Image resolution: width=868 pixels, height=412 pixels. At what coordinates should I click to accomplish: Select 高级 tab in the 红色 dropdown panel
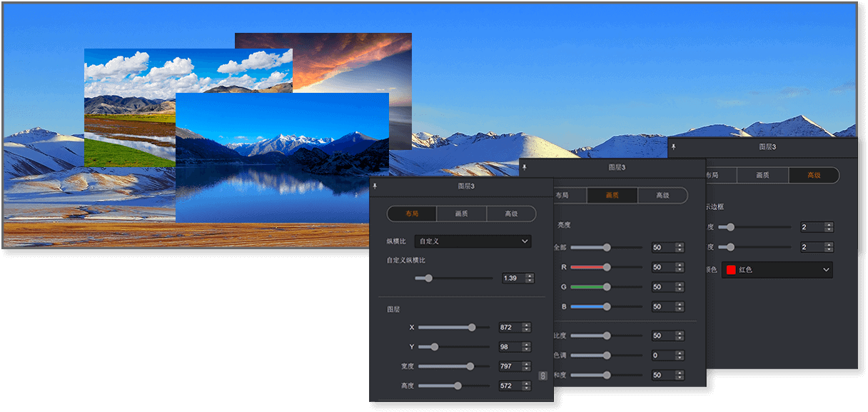coord(814,175)
